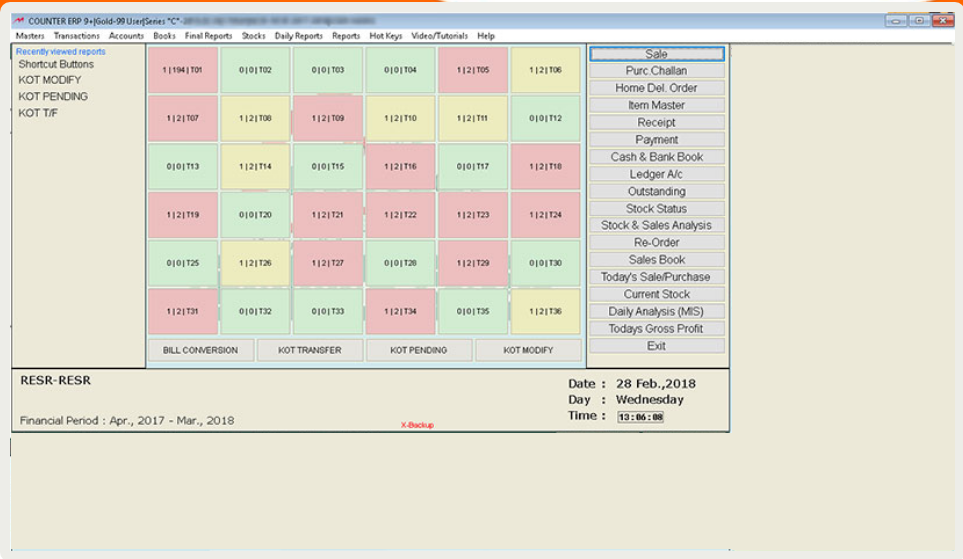Open Recently viewed reports link
This screenshot has width=963, height=559.
click(x=61, y=52)
